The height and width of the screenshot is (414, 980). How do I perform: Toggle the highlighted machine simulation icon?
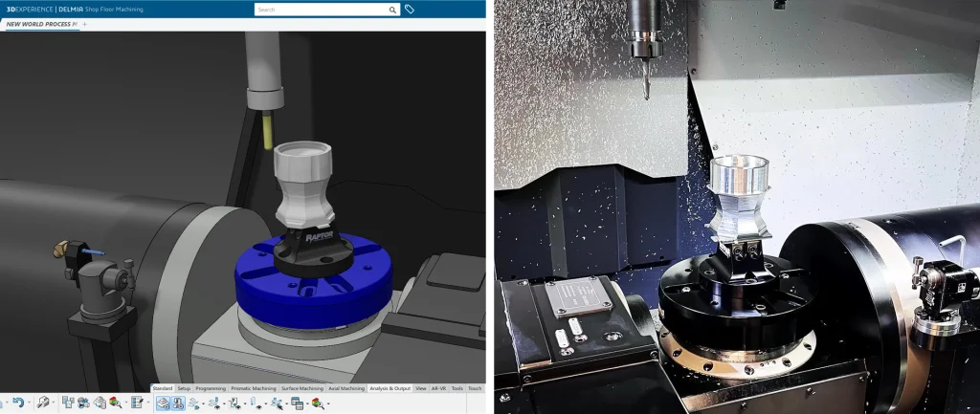(178, 403)
